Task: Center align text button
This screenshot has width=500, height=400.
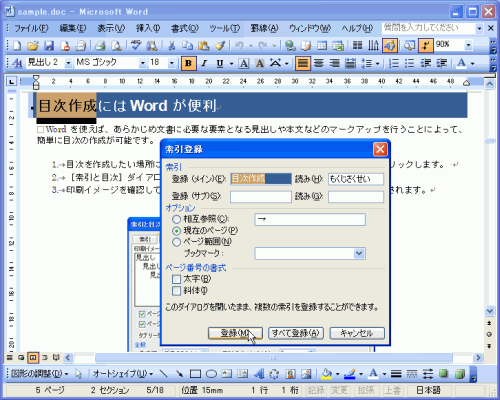Action: click(x=319, y=63)
